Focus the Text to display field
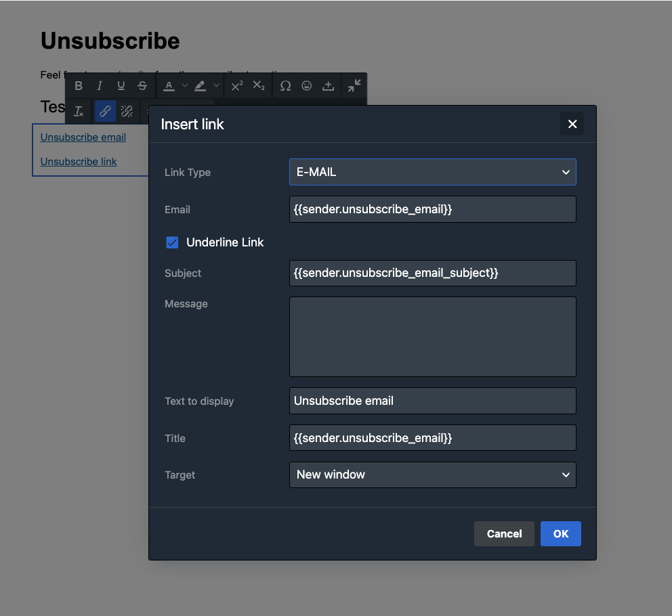This screenshot has width=672, height=616. [x=432, y=401]
